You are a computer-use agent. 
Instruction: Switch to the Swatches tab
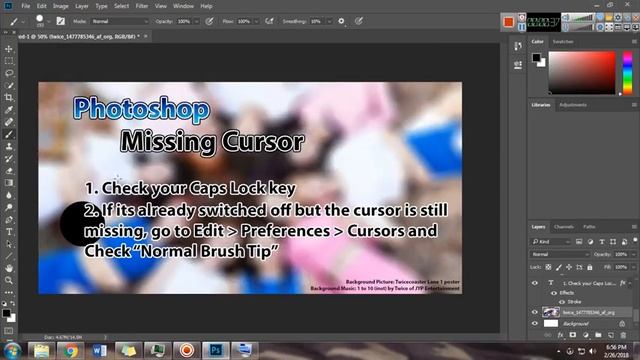(563, 42)
